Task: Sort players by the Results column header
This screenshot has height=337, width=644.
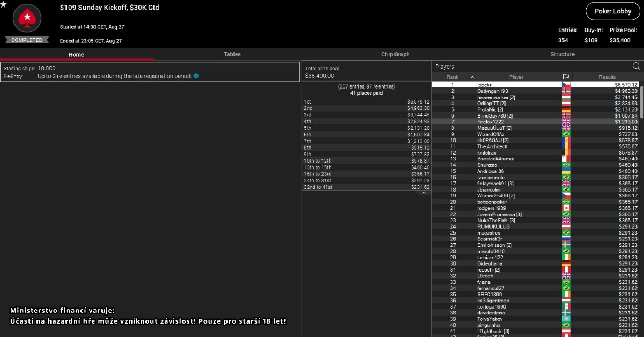Action: pyautogui.click(x=606, y=77)
